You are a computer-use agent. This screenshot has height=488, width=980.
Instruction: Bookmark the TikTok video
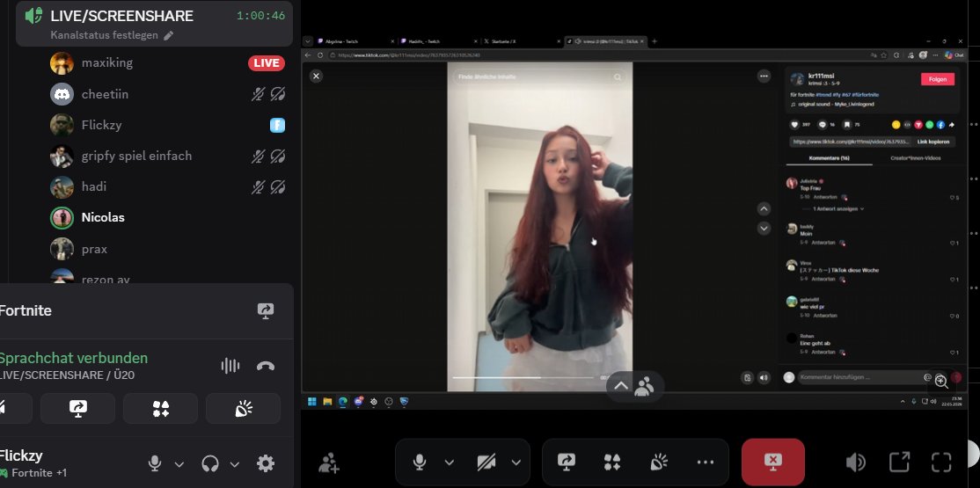click(847, 125)
